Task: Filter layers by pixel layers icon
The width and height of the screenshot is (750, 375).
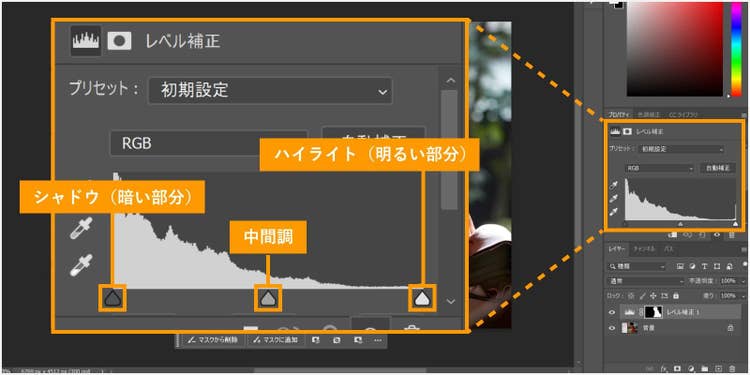Action: pyautogui.click(x=680, y=266)
